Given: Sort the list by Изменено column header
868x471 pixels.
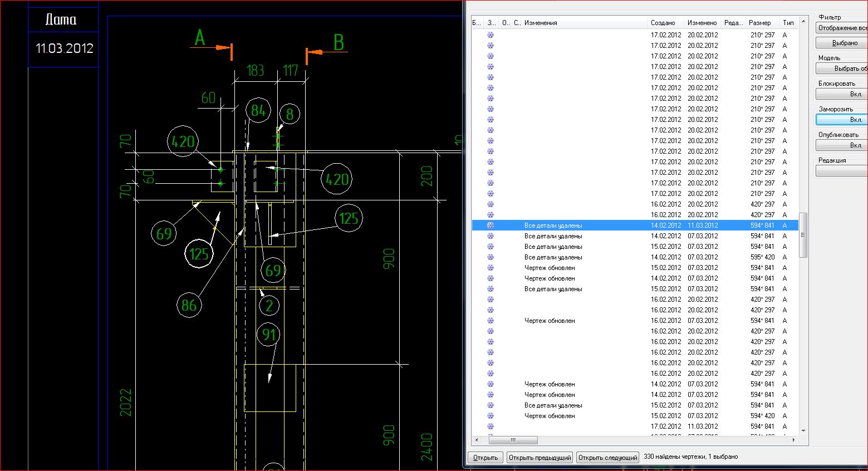Looking at the screenshot, I should pos(702,23).
